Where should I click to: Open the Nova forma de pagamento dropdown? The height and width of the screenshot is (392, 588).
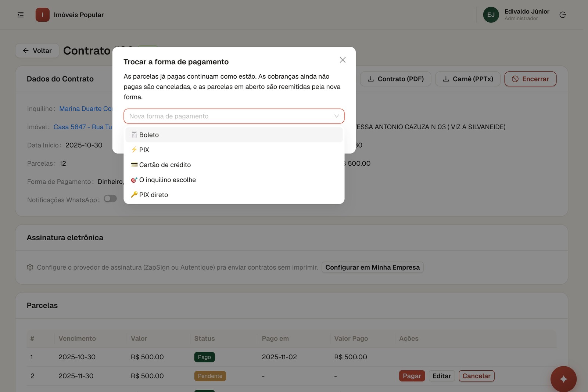[x=234, y=116]
